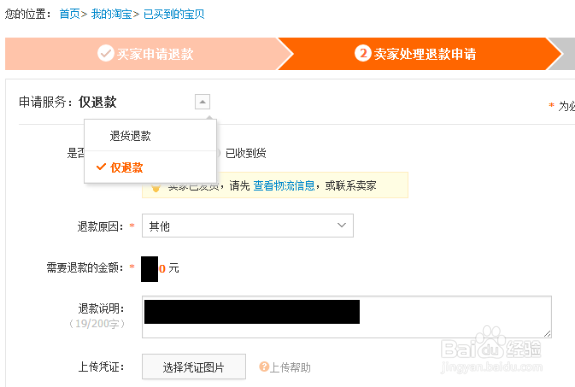Open the 退款原因 dropdown showing 其他
The height and width of the screenshot is (387, 575).
point(248,226)
